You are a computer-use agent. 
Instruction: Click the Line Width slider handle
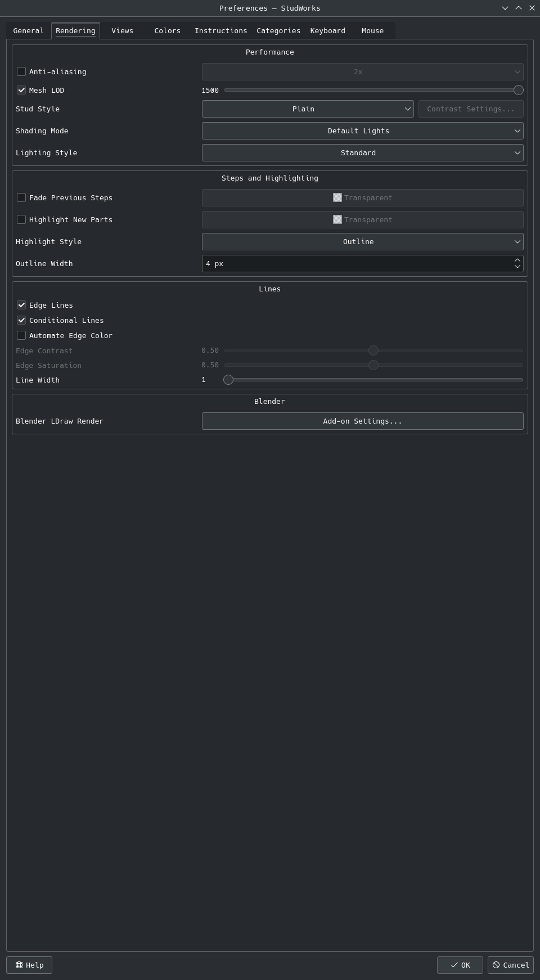(228, 380)
